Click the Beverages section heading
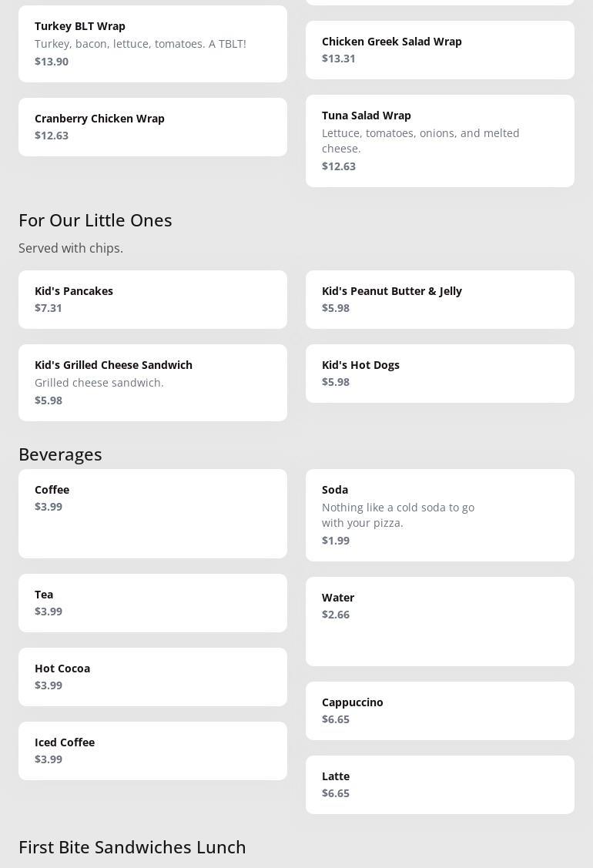Screen dimensions: 593x868 pos(60,454)
